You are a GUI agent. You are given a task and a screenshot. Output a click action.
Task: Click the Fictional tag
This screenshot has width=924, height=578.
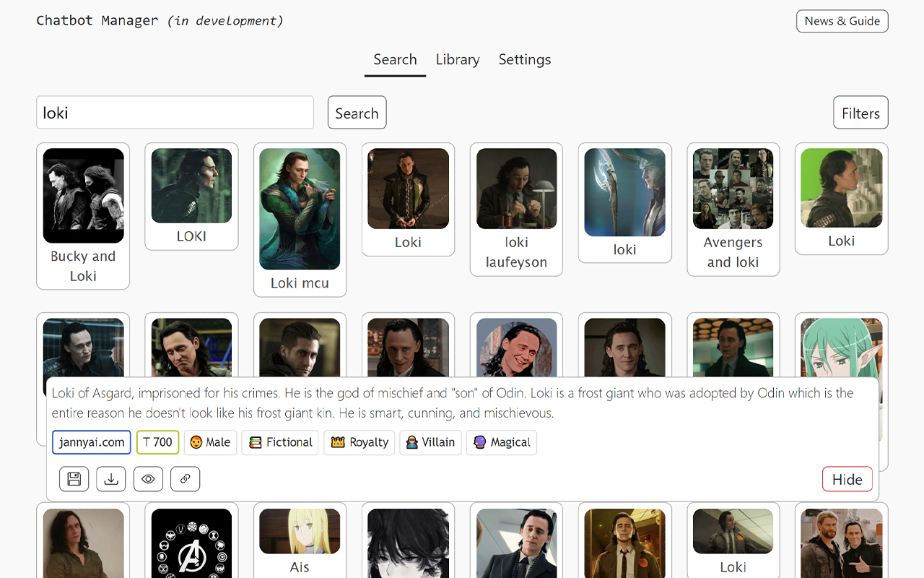[280, 442]
